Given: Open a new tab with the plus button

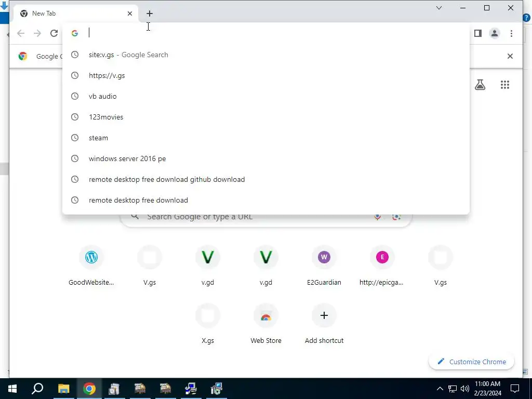Looking at the screenshot, I should click(x=150, y=14).
